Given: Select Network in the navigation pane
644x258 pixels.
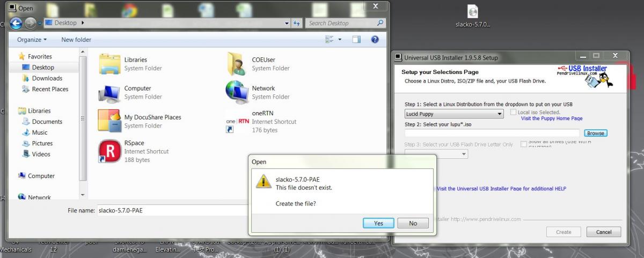Looking at the screenshot, I should click(x=39, y=197).
